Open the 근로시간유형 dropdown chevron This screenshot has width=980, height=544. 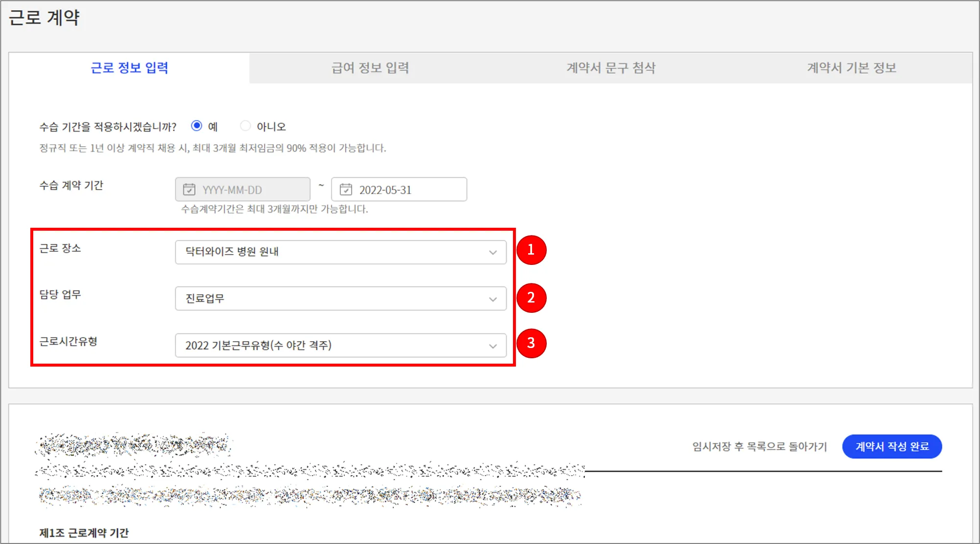click(492, 346)
